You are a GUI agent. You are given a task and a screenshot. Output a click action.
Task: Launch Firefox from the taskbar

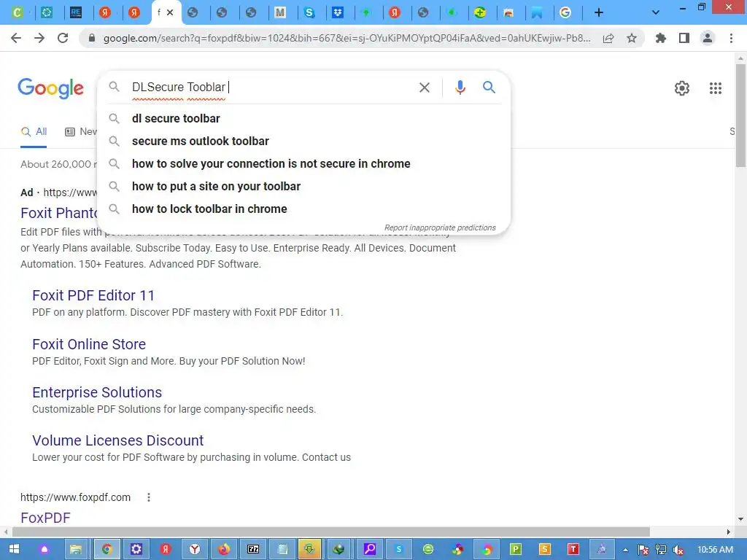(x=223, y=549)
